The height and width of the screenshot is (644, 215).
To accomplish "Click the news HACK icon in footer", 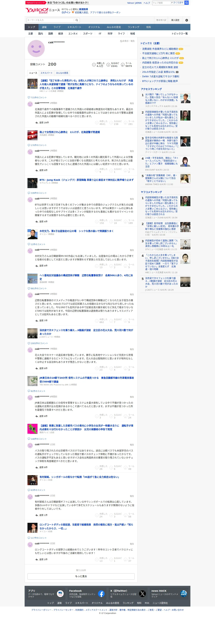I will [x=184, y=594].
